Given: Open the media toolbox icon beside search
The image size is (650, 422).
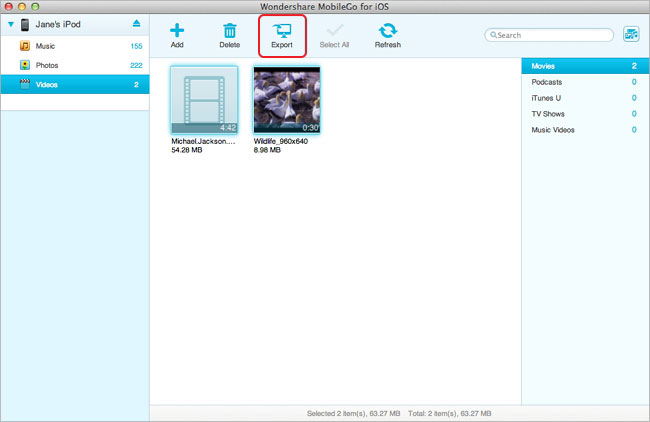Looking at the screenshot, I should (631, 34).
